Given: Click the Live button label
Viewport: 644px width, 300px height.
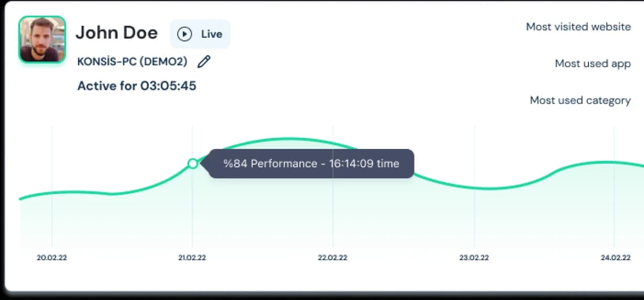Looking at the screenshot, I should tap(212, 34).
